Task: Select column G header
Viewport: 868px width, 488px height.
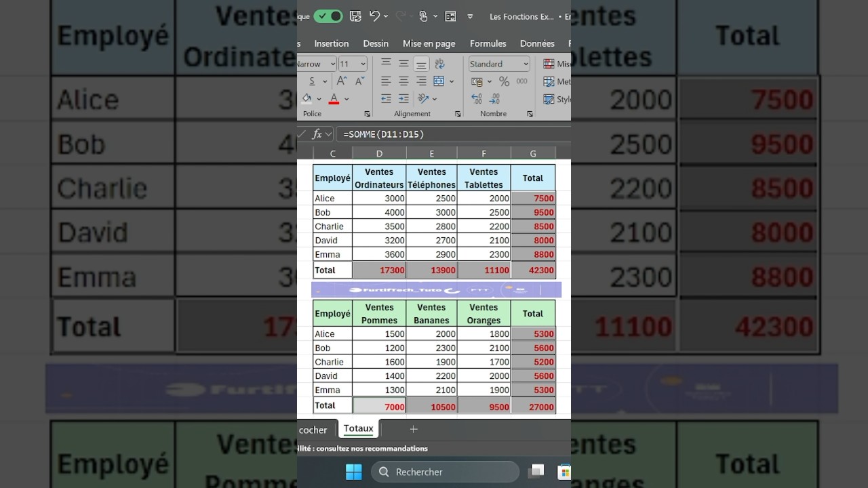Action: [x=533, y=154]
